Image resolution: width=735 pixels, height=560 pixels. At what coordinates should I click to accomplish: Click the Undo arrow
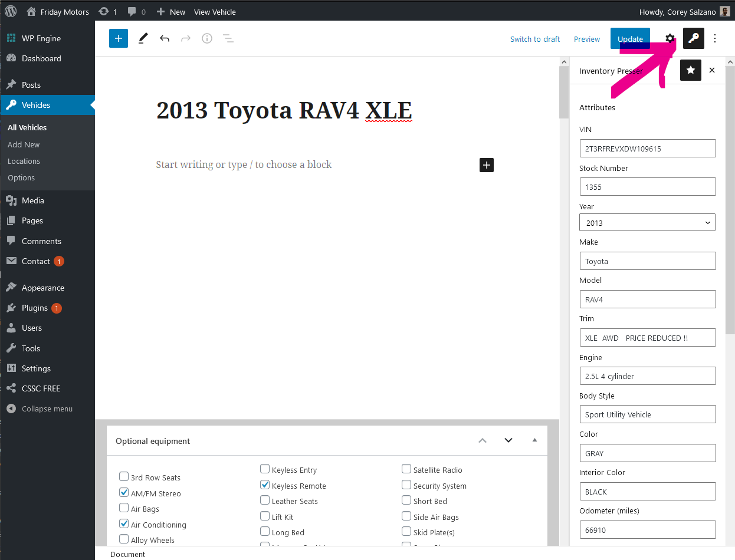click(x=165, y=39)
